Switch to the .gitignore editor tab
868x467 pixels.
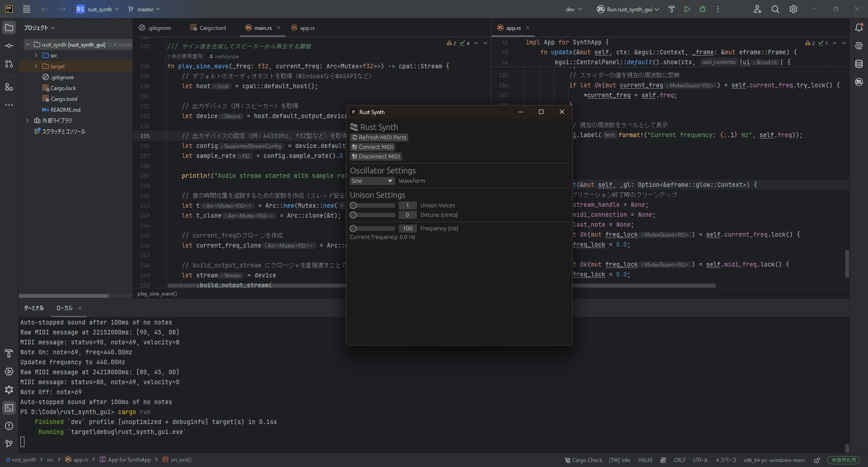coord(155,28)
